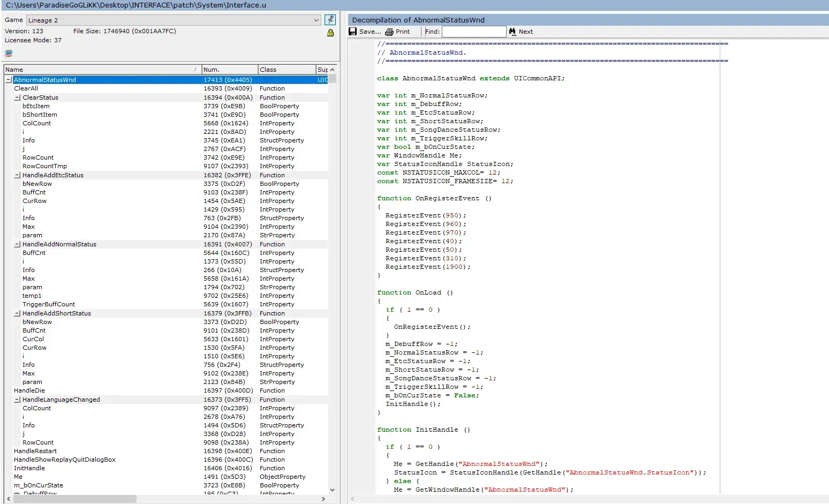Click the tree's horizontal scrollbar right arrow

pos(323,499)
